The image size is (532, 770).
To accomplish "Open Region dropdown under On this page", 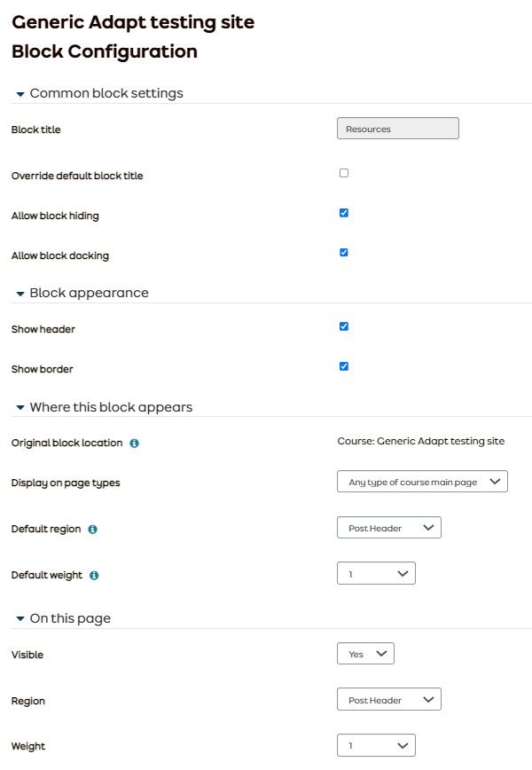I will tap(389, 700).
